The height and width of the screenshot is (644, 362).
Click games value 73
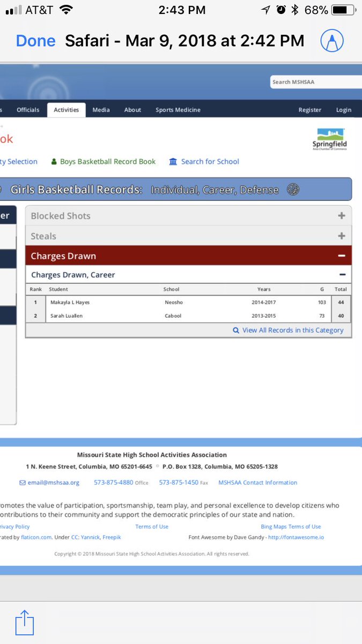(323, 316)
